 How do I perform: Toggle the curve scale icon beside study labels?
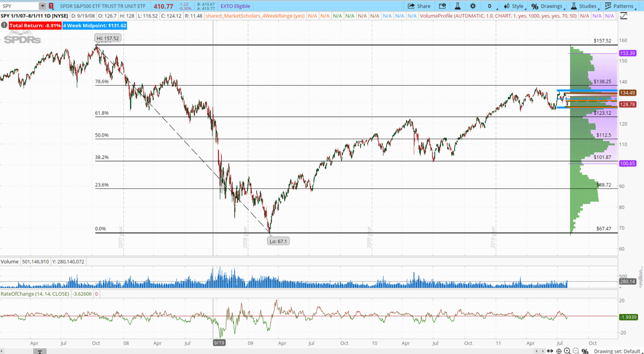(x=624, y=16)
